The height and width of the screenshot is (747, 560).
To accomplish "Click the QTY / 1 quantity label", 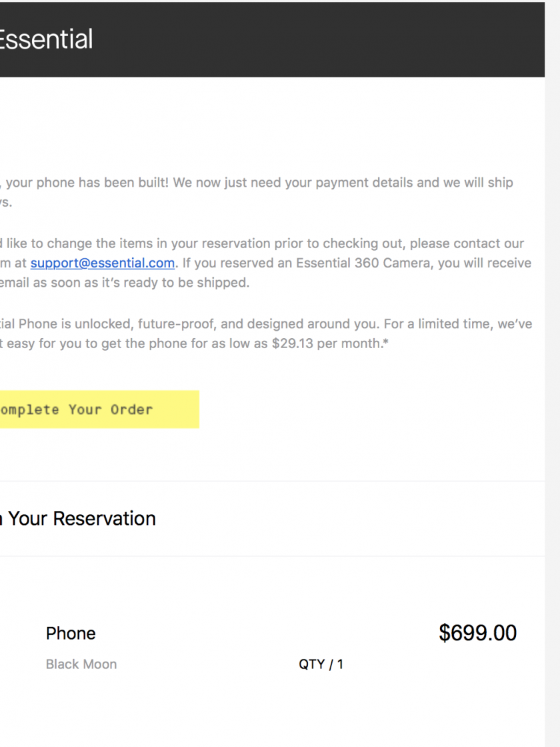I will tap(321, 664).
